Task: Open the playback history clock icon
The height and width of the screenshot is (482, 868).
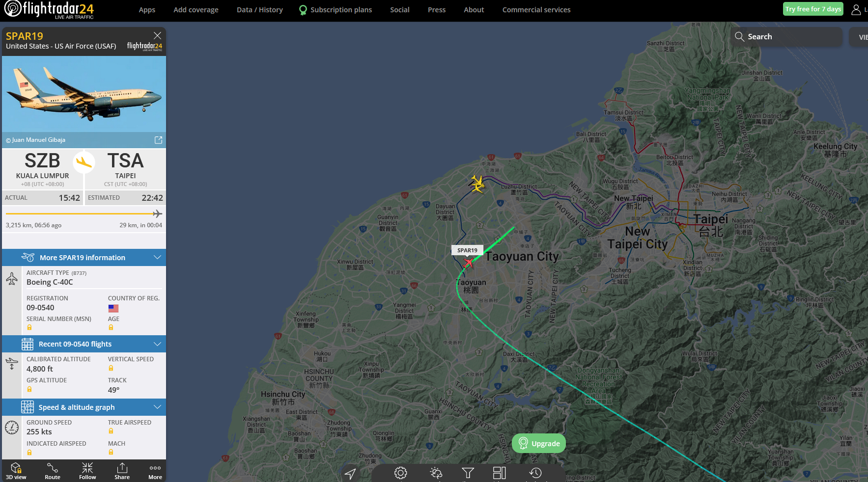Action: click(x=535, y=473)
